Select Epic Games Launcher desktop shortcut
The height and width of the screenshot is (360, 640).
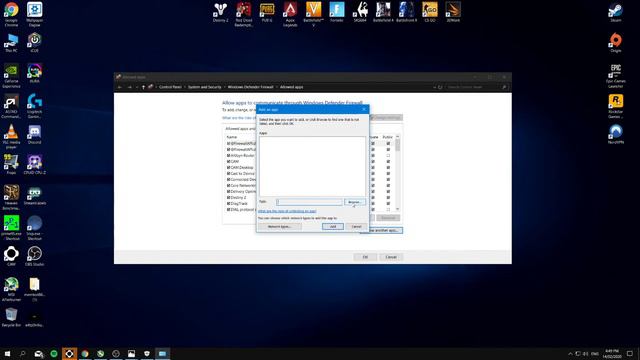tap(616, 76)
